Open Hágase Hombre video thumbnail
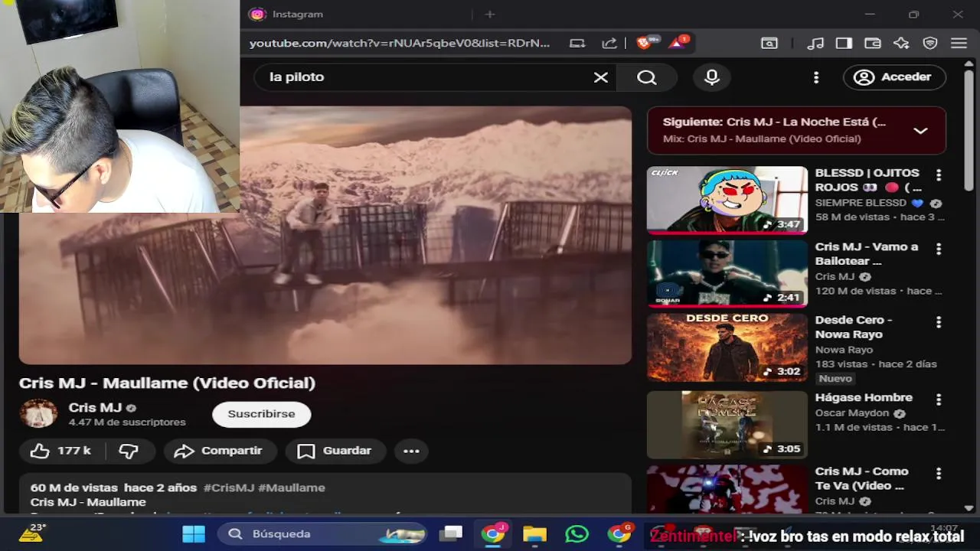Viewport: 980px width, 551px height. [727, 425]
